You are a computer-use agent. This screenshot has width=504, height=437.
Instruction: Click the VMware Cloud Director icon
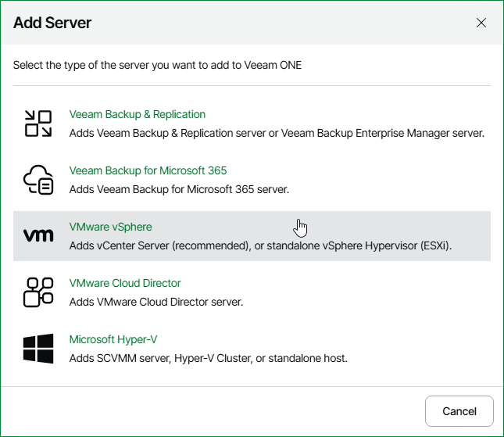[x=38, y=292]
